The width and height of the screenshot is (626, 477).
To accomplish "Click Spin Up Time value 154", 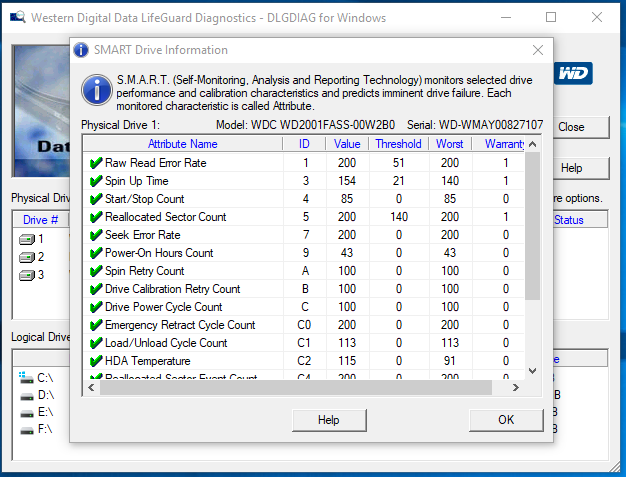I will coord(347,181).
